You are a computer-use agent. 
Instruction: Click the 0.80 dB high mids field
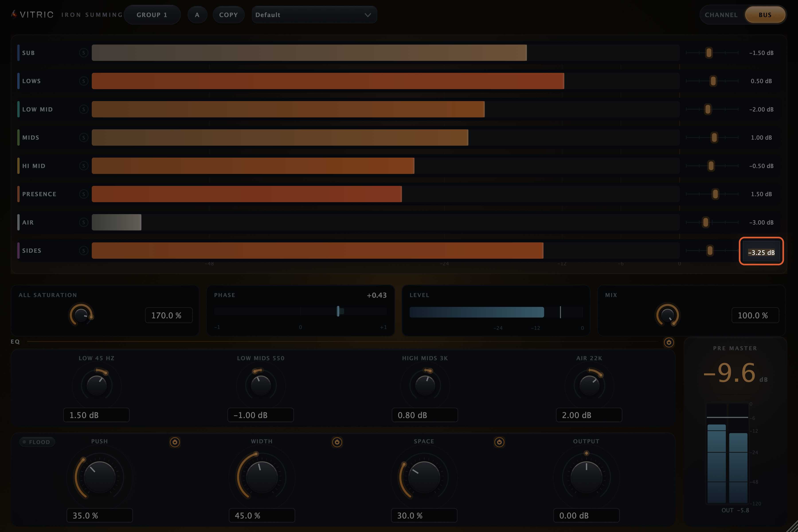[425, 415]
